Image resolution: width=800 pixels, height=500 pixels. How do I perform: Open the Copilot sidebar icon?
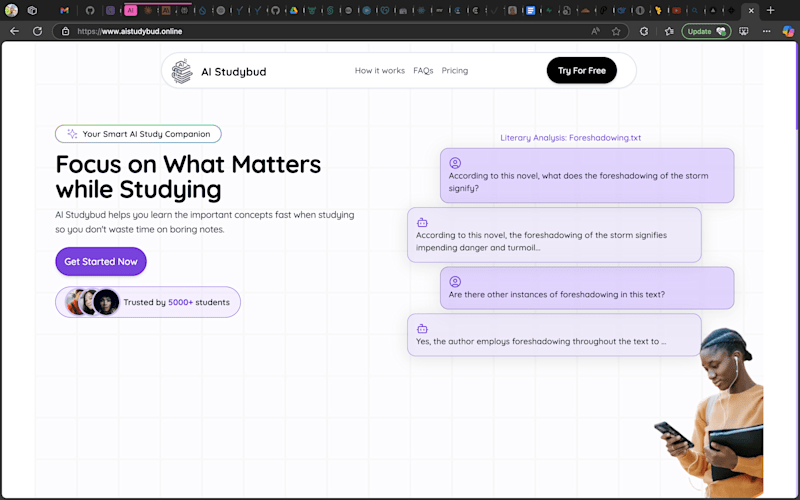[788, 31]
